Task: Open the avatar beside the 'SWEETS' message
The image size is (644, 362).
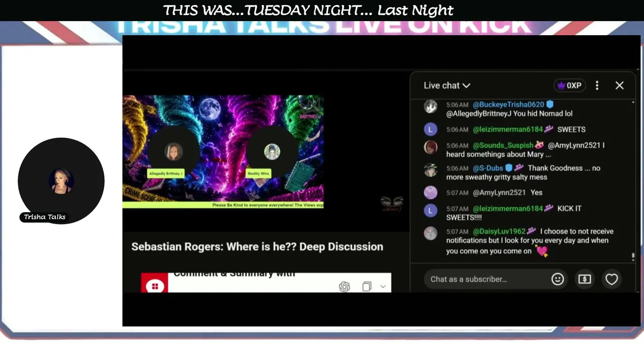Action: point(430,129)
